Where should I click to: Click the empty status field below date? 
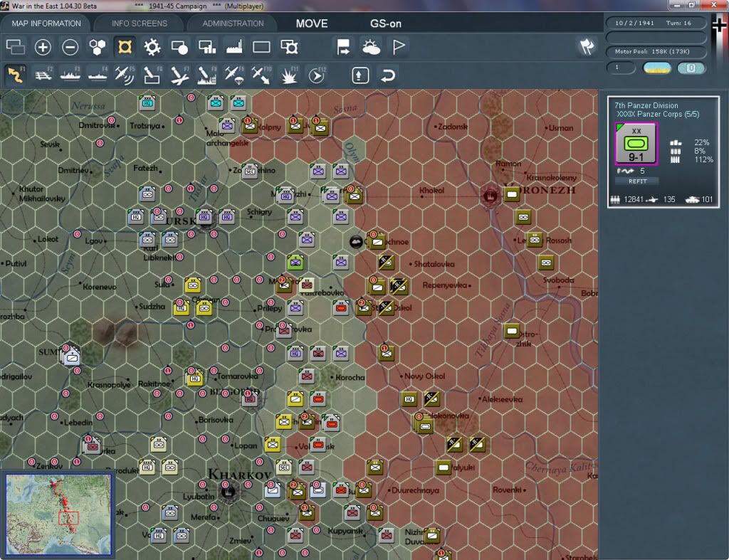(x=656, y=37)
